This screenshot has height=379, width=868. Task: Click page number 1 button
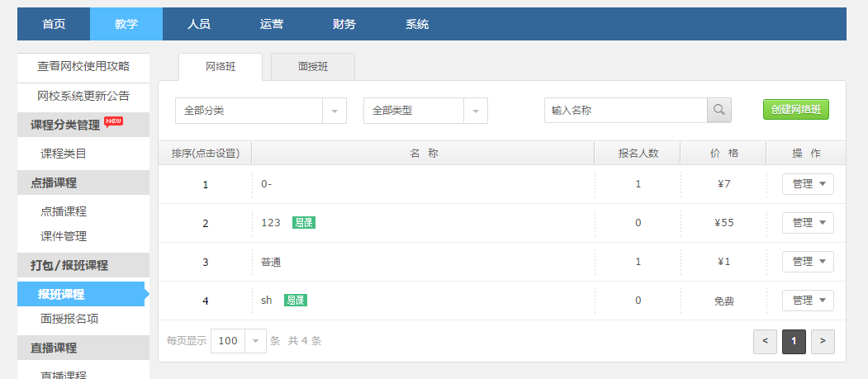(794, 341)
